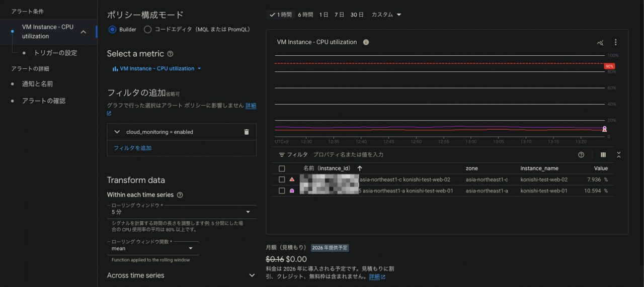Click the help icon in legend toolbar
This screenshot has width=644, height=287.
point(581,155)
